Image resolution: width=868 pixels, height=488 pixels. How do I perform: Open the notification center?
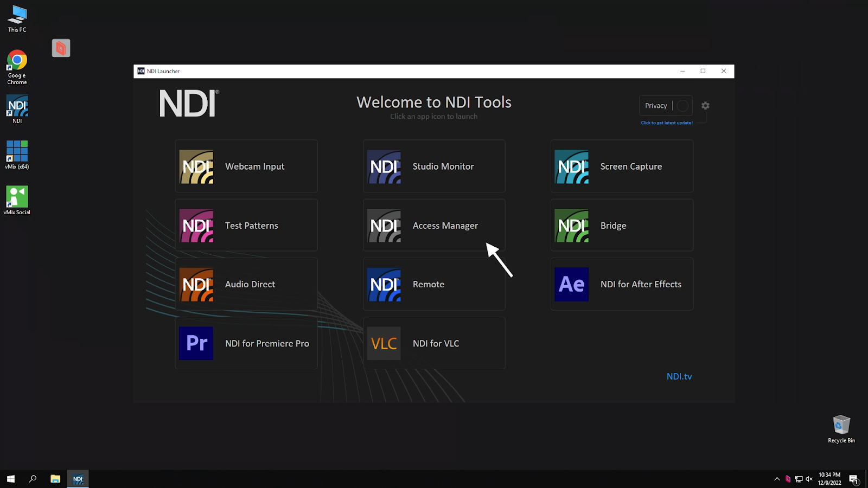coord(853,479)
